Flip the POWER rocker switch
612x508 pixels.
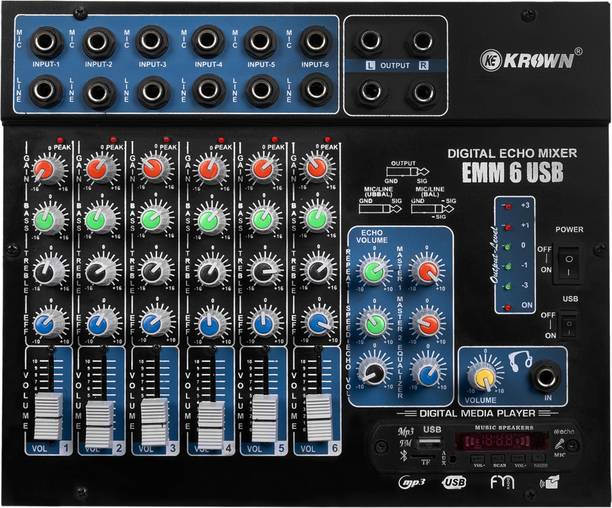569,263
